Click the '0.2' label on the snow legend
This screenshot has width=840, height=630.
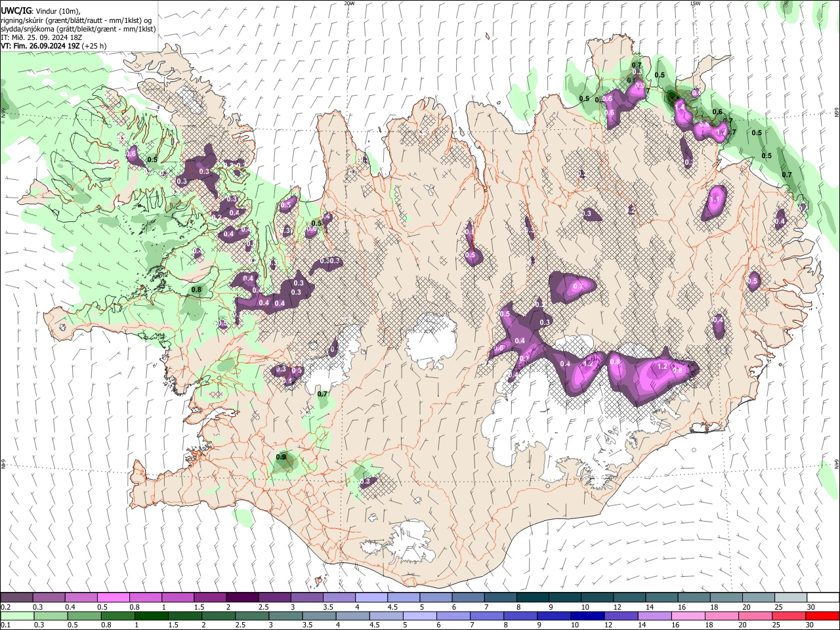(x=5, y=607)
